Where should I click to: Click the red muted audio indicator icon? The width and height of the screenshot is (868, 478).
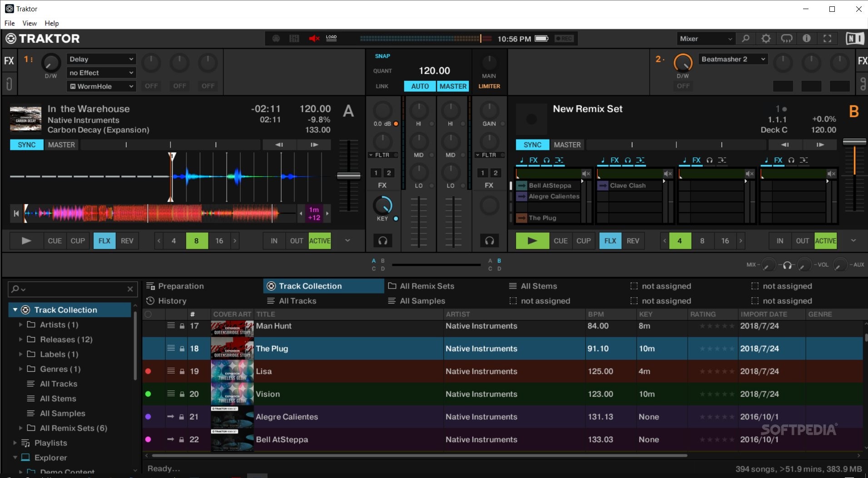pyautogui.click(x=314, y=39)
